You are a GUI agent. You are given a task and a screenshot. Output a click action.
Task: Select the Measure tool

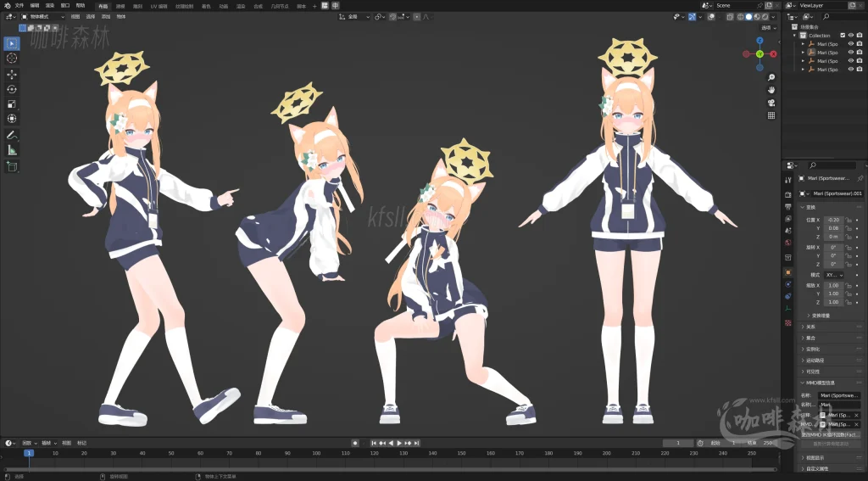[12, 150]
